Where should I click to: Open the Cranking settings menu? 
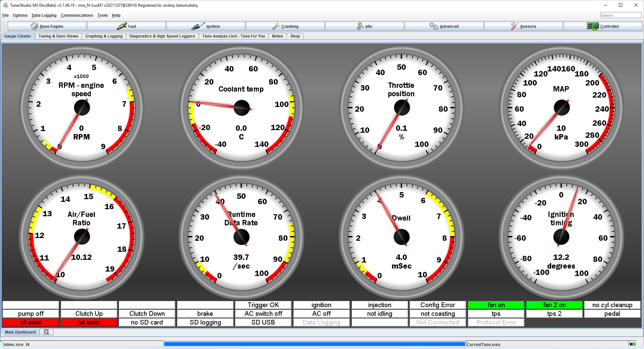pyautogui.click(x=285, y=26)
